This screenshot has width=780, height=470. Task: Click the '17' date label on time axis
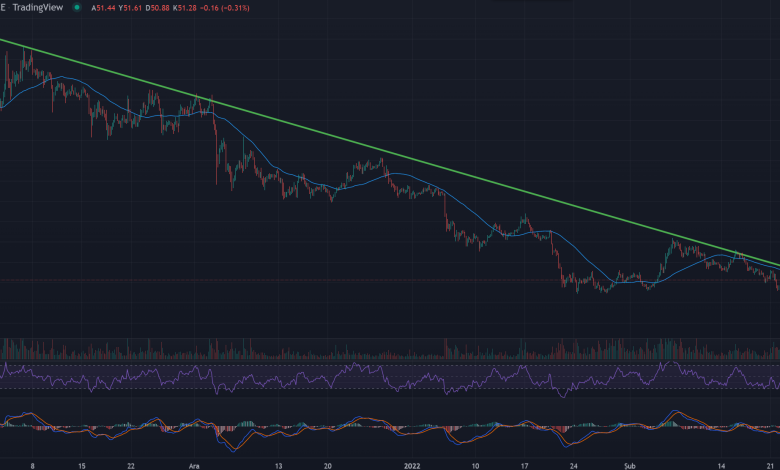click(523, 464)
